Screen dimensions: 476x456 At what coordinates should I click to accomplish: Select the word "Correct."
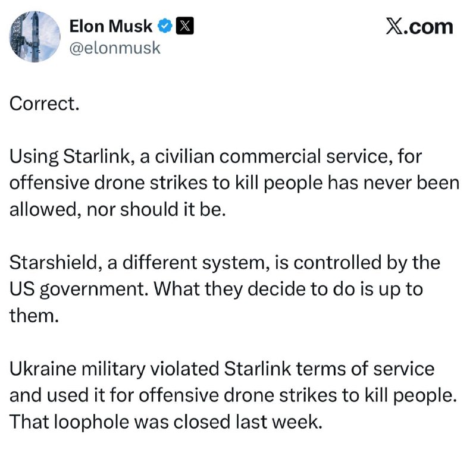coord(44,103)
